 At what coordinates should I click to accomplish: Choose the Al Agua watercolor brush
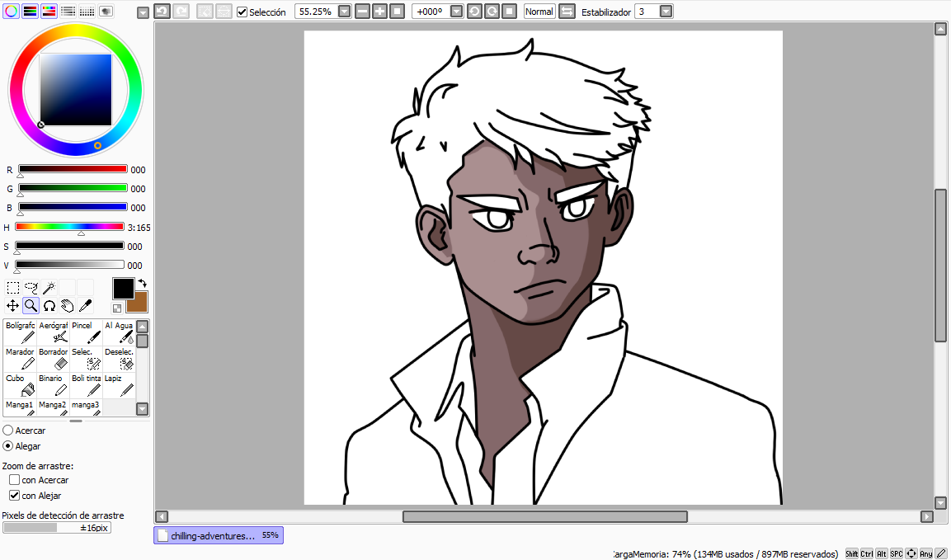(x=119, y=332)
